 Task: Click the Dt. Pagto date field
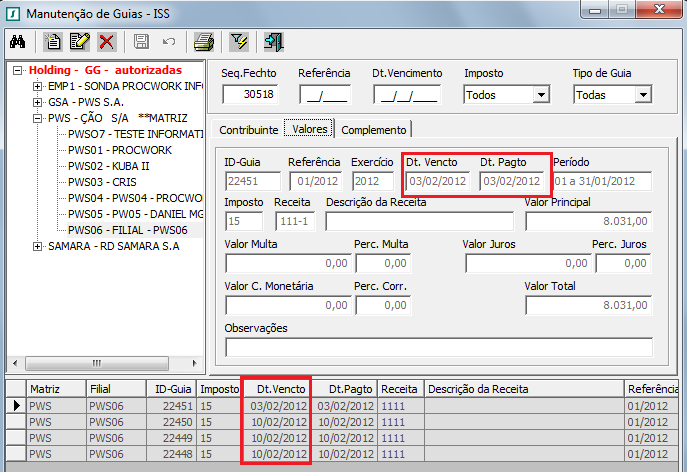click(511, 181)
